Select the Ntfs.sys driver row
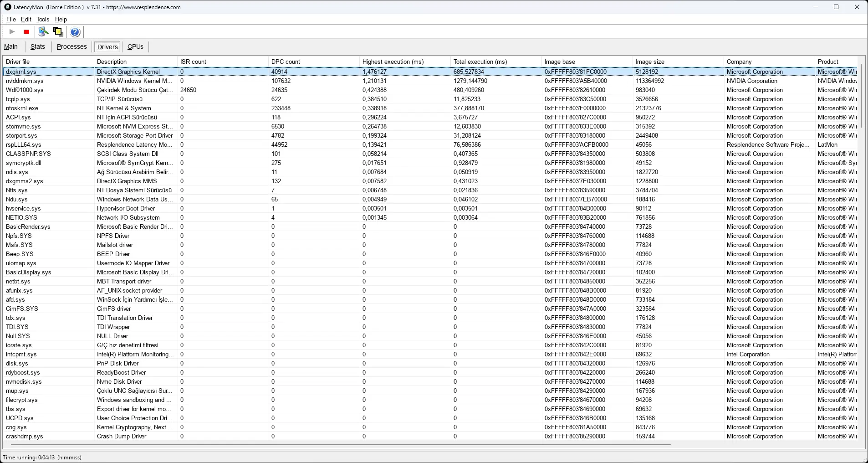The width and height of the screenshot is (868, 463). click(430, 190)
